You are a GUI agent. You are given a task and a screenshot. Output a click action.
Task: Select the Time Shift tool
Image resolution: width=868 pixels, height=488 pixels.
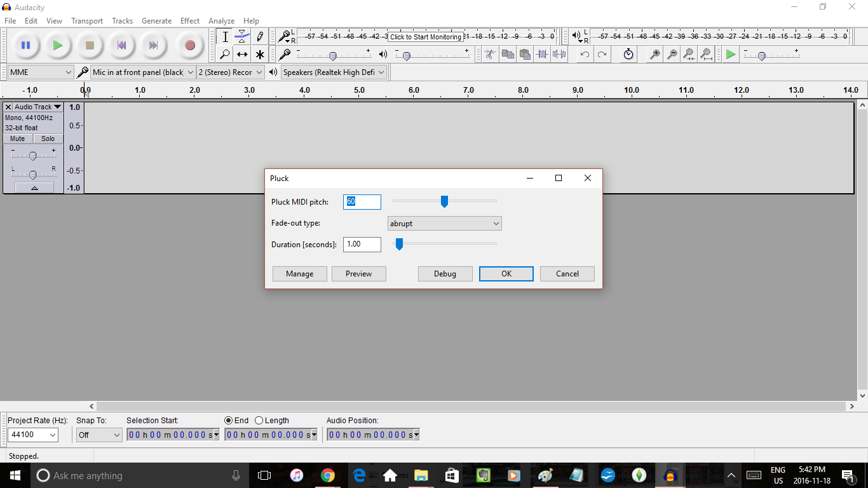pyautogui.click(x=242, y=54)
